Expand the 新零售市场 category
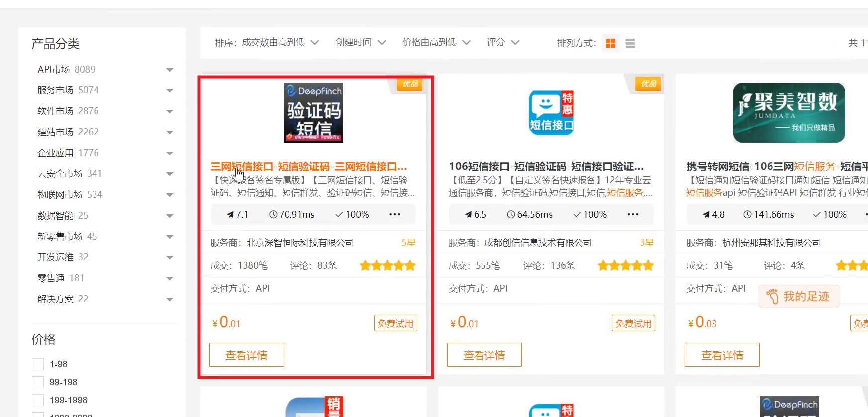Viewport: 868px width, 417px height. coord(170,237)
